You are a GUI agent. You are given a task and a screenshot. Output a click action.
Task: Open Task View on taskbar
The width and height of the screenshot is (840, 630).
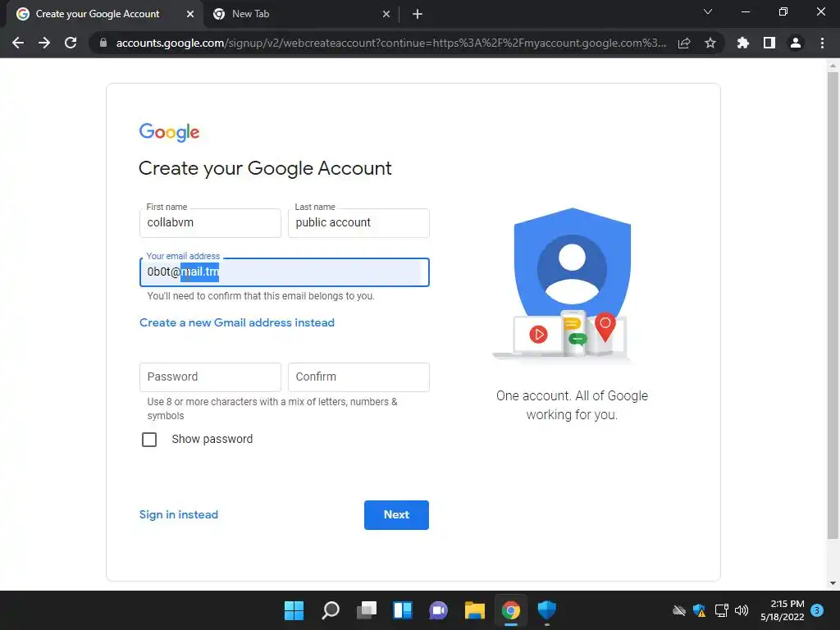[x=367, y=610]
